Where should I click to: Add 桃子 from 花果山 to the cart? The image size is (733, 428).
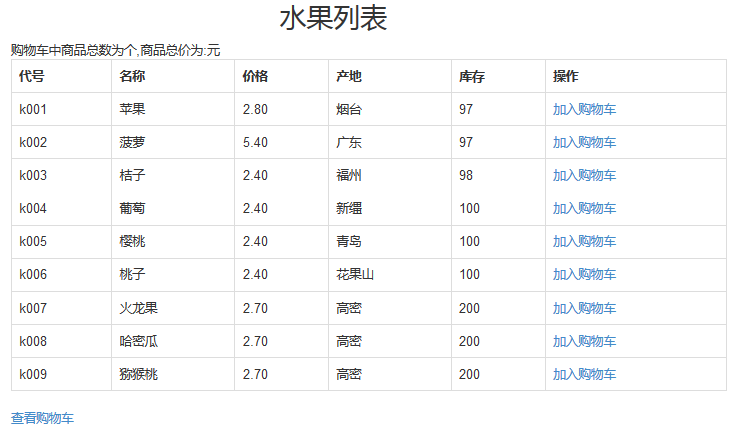coord(584,274)
